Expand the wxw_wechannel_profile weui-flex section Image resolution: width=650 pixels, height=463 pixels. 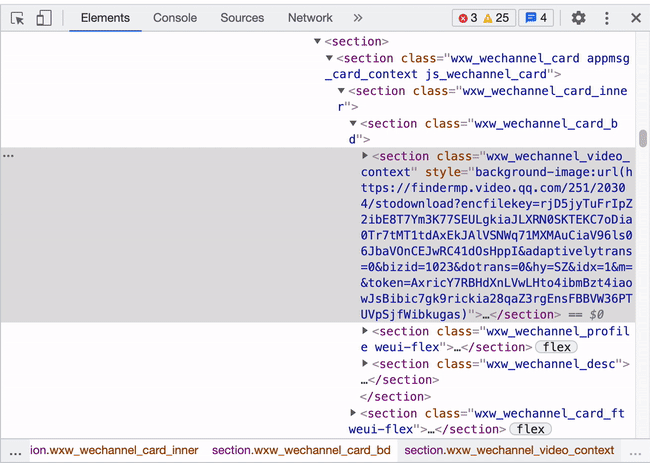365,331
